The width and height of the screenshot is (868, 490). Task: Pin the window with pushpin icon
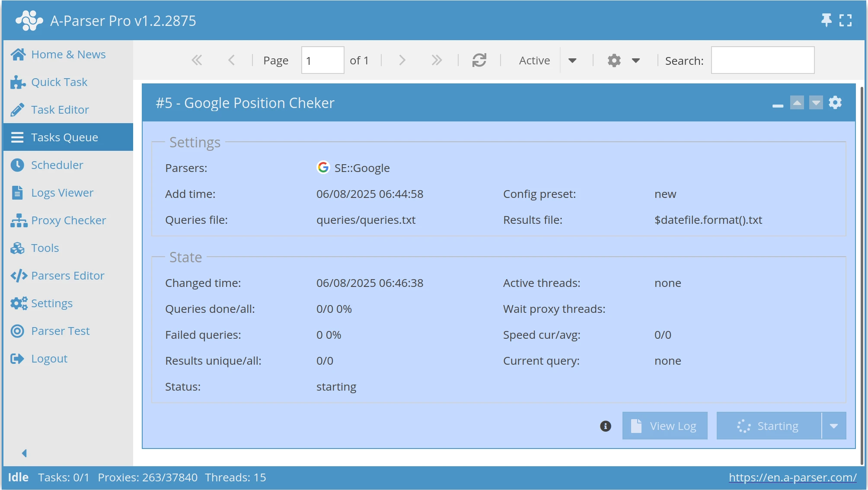pos(826,20)
